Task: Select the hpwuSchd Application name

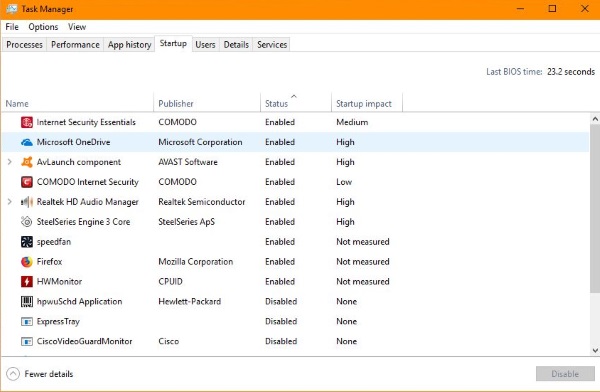Action: coord(79,301)
